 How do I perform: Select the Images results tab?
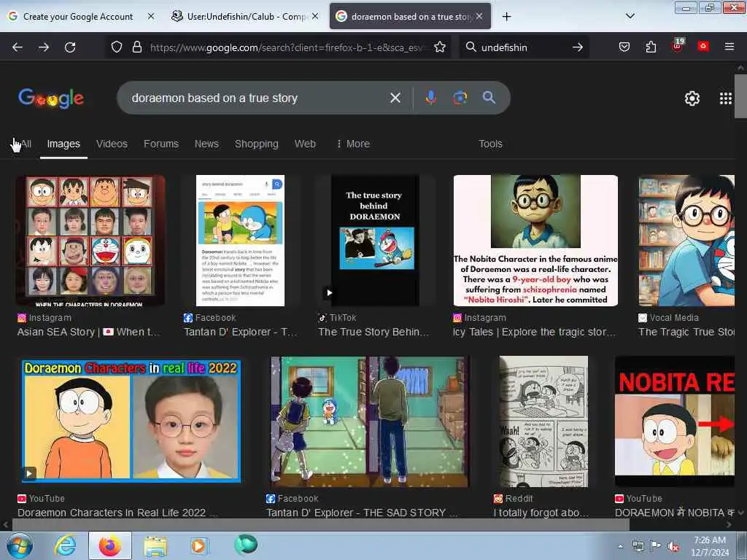pos(63,144)
